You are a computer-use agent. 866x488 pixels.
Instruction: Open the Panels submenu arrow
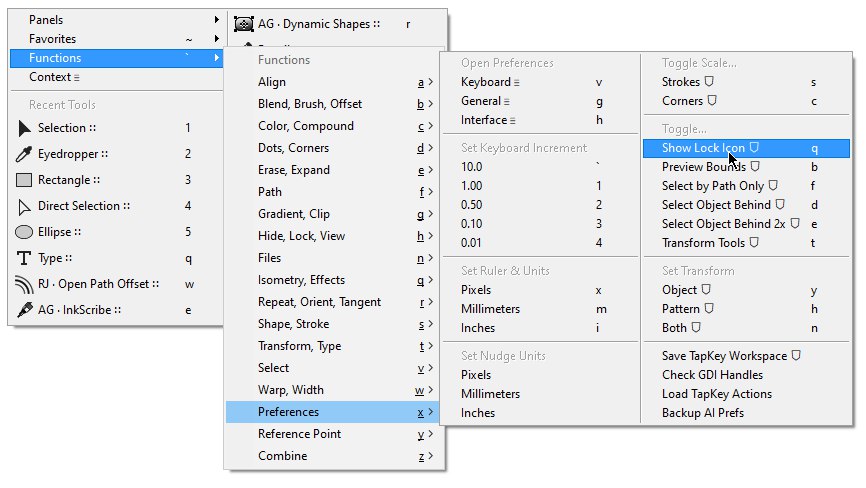(217, 20)
